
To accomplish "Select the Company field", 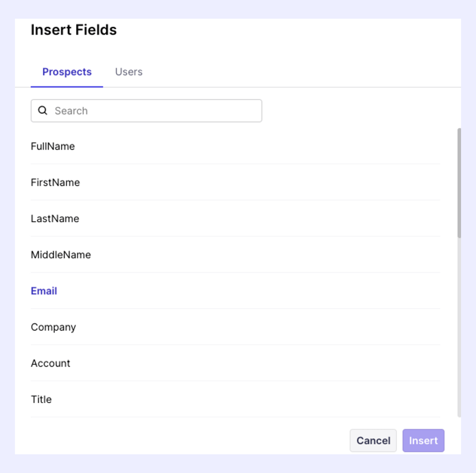I will [53, 327].
